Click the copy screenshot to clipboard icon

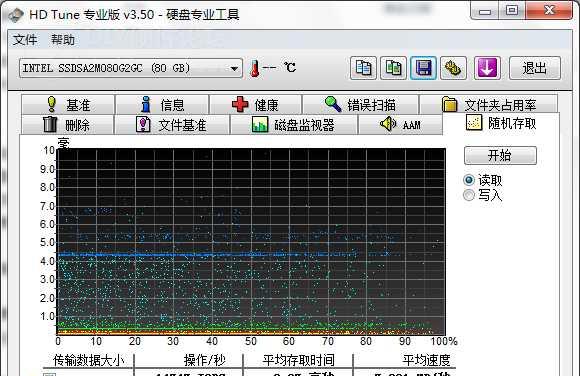393,68
